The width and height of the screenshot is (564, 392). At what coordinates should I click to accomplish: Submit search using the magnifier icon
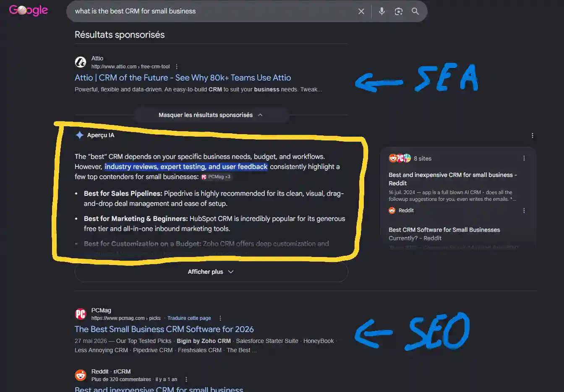[415, 11]
